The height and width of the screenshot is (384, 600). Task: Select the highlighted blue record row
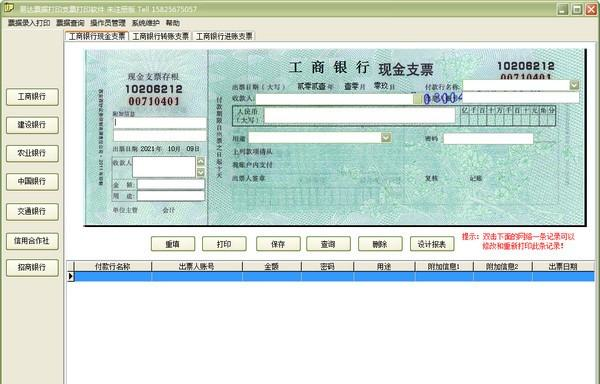(334, 276)
